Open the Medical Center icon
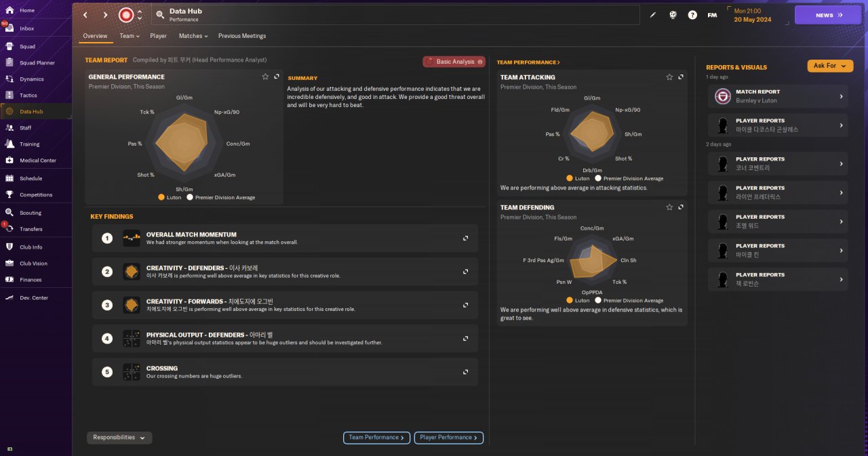This screenshot has height=456, width=868. tap(9, 161)
